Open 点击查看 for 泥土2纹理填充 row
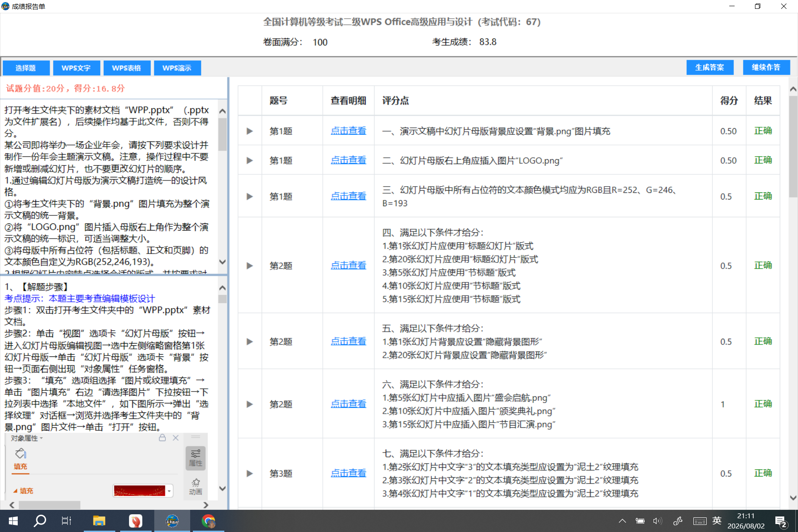Image resolution: width=798 pixels, height=532 pixels. tap(348, 473)
